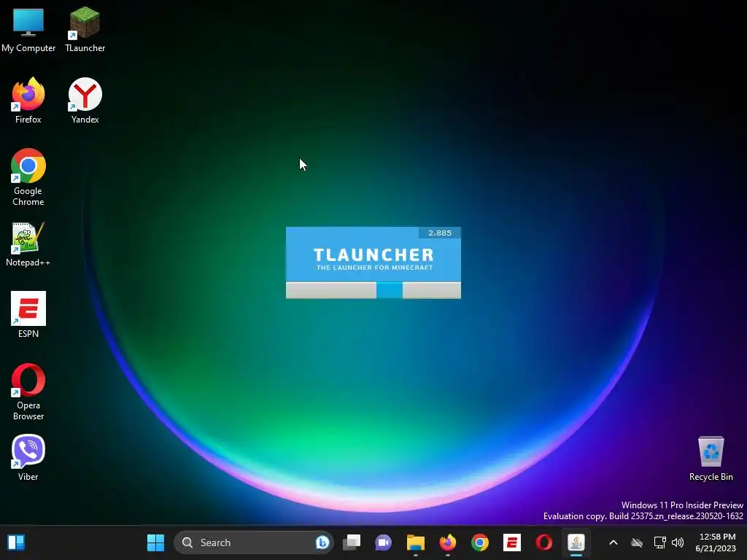747x560 pixels.
Task: Open the network status tray icon
Action: click(x=659, y=542)
